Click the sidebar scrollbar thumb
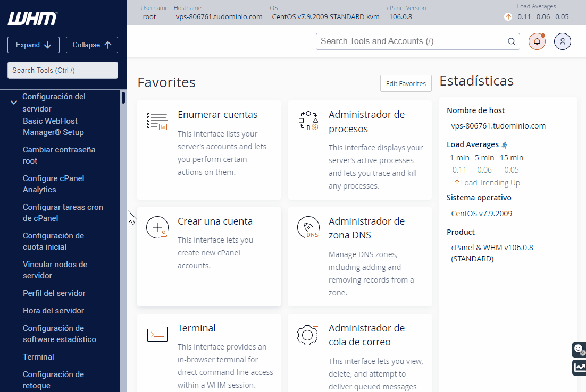586x392 pixels. [x=123, y=97]
